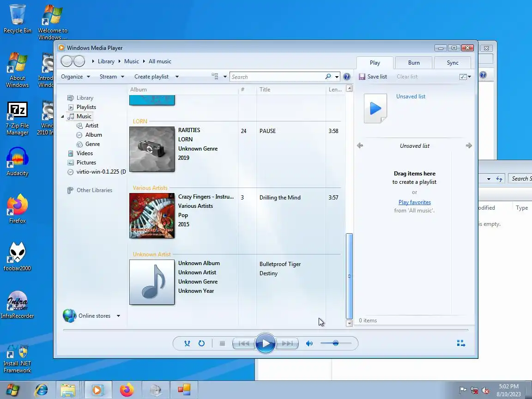Viewport: 532px width, 399px height.
Task: Open the List options dropdown
Action: pyautogui.click(x=465, y=77)
